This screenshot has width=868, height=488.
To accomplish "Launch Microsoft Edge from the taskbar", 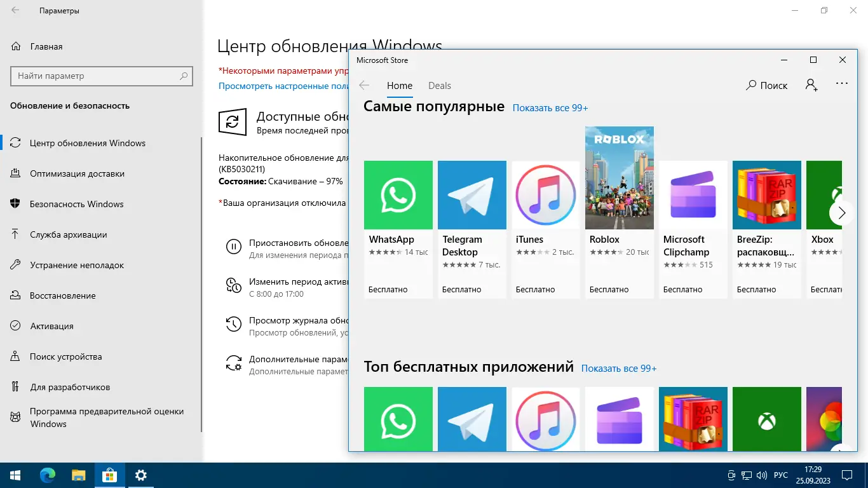I will (x=48, y=475).
